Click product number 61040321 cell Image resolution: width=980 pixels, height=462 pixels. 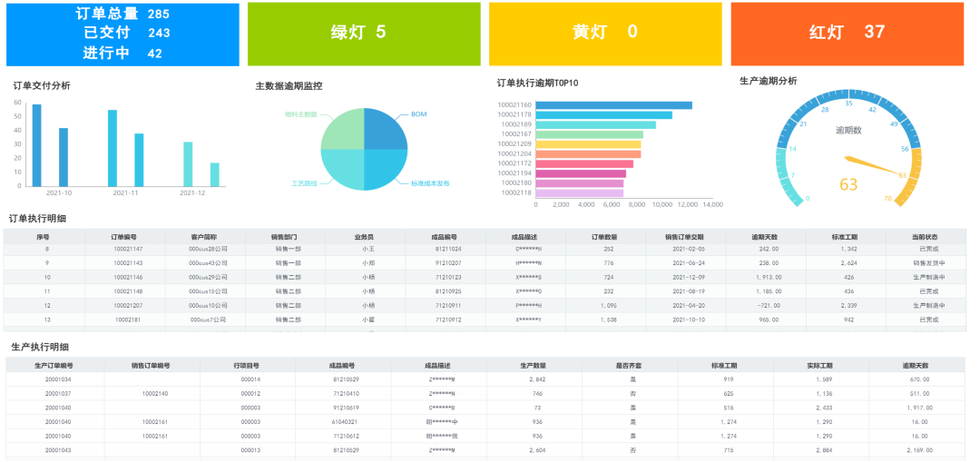pos(346,422)
